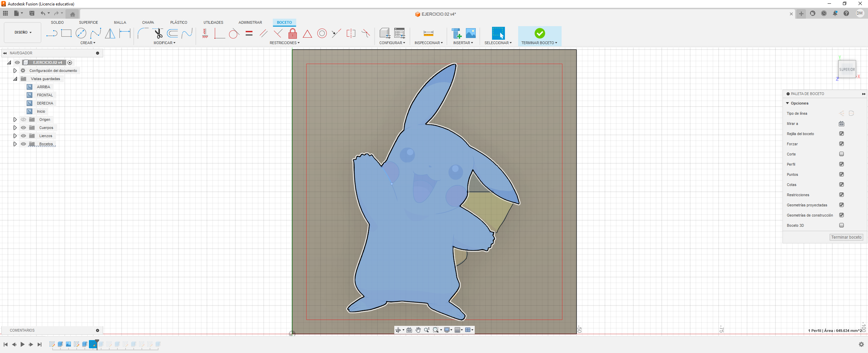Switch to the ADMINISTRAR tab
This screenshot has height=353, width=868.
250,22
